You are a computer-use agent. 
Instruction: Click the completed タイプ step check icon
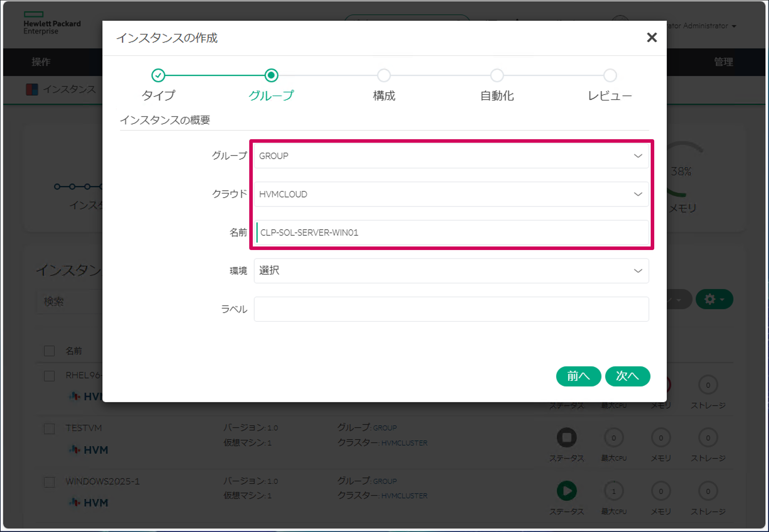pyautogui.click(x=159, y=75)
